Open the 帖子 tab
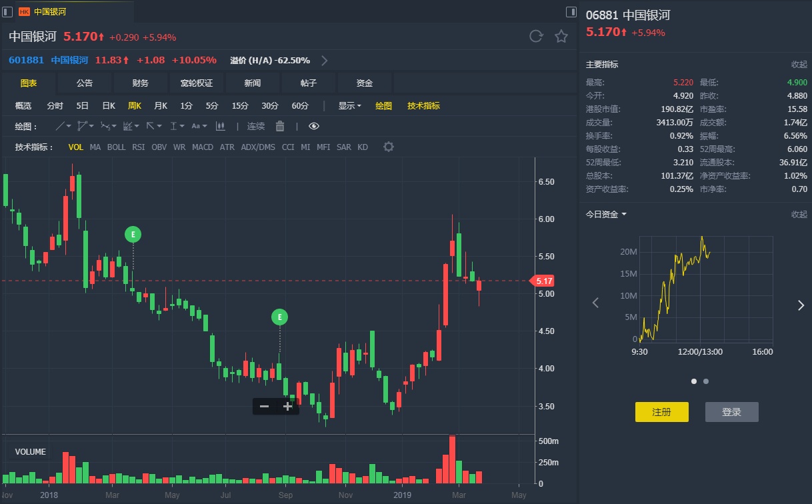This screenshot has width=812, height=504. [308, 83]
